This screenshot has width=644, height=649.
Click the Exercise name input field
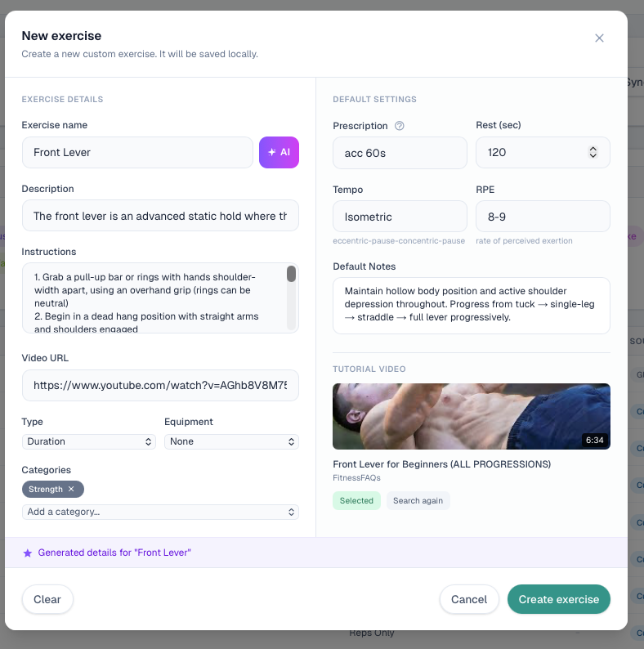coord(137,152)
